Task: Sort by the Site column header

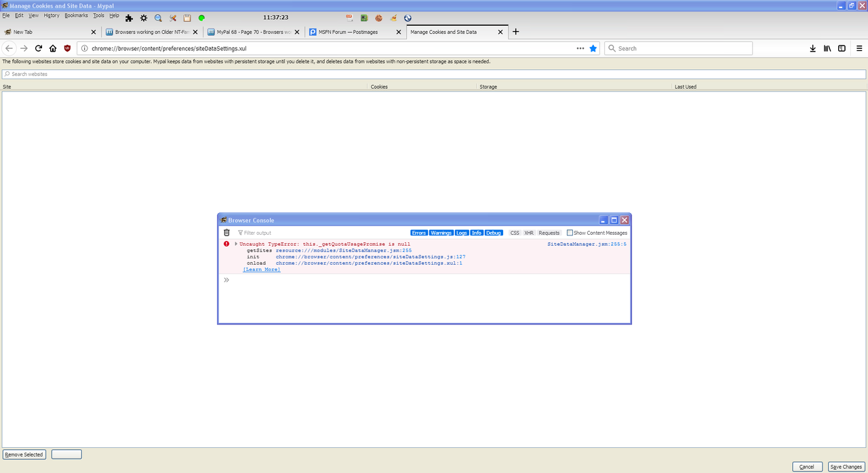Action: [184, 87]
